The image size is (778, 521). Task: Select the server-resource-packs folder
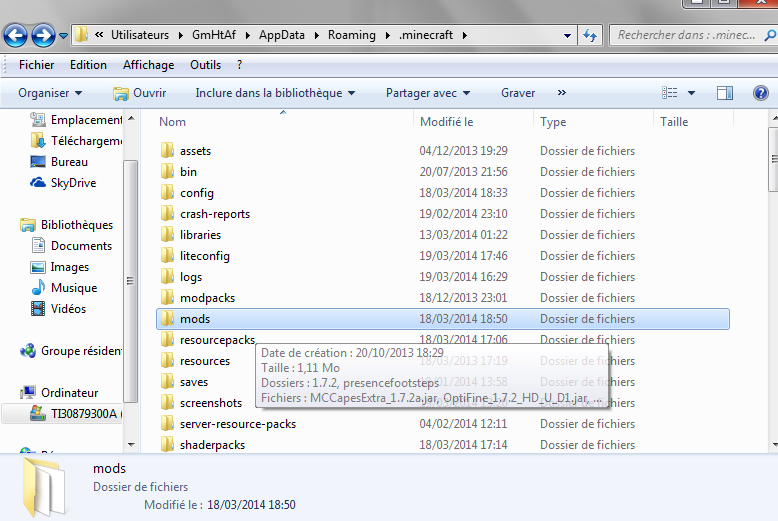tap(238, 424)
